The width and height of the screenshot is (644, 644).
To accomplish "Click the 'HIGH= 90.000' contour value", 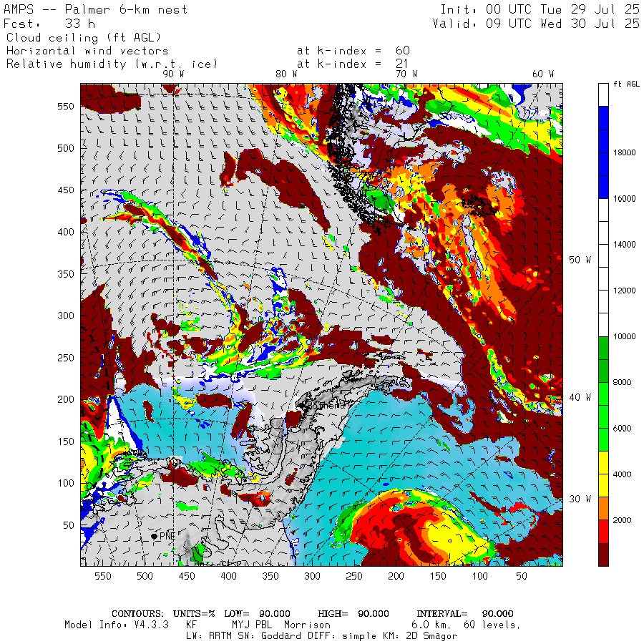I will (353, 614).
